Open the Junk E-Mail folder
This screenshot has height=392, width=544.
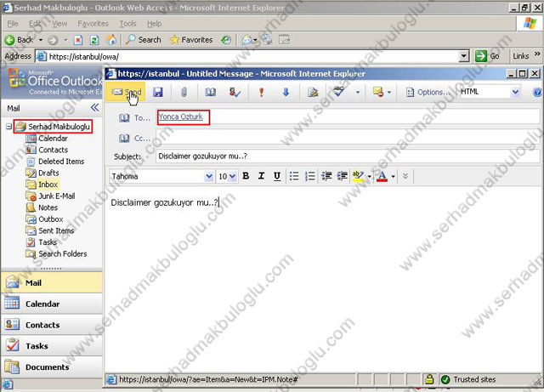[x=50, y=196]
